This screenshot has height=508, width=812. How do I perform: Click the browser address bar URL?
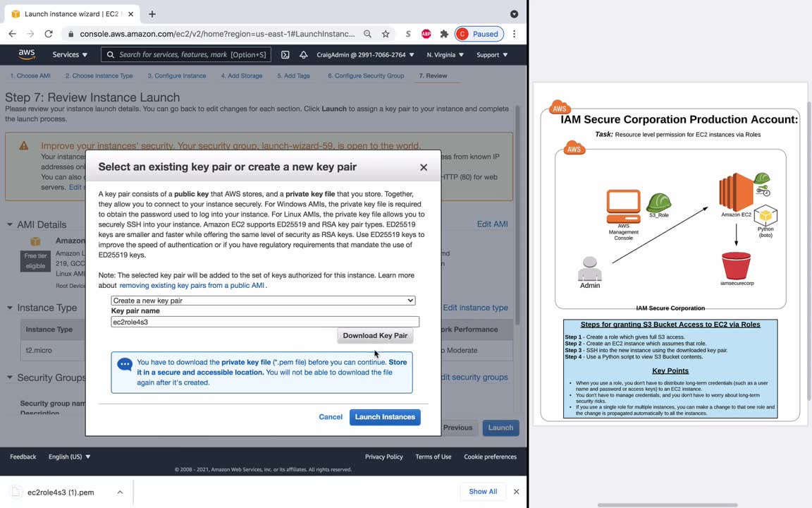[217, 34]
